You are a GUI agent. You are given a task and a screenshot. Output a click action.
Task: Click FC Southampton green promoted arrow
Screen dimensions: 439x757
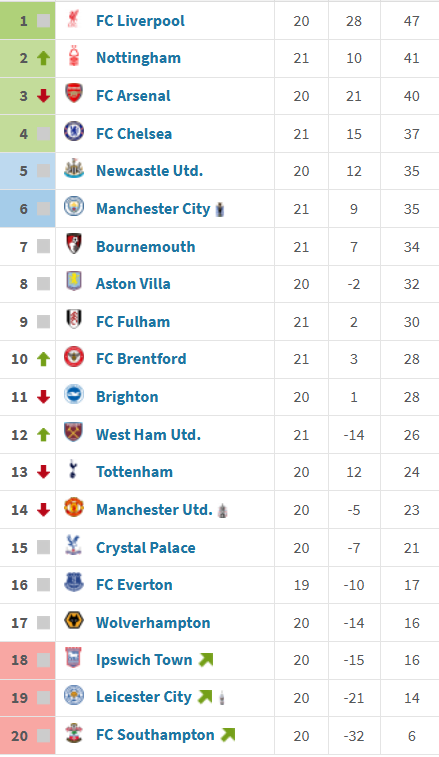tap(228, 735)
